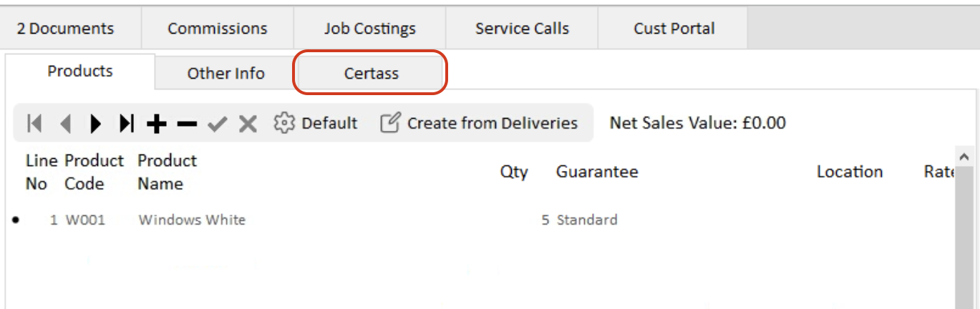Switch to the Commissions tab
980x309 pixels.
(x=218, y=29)
